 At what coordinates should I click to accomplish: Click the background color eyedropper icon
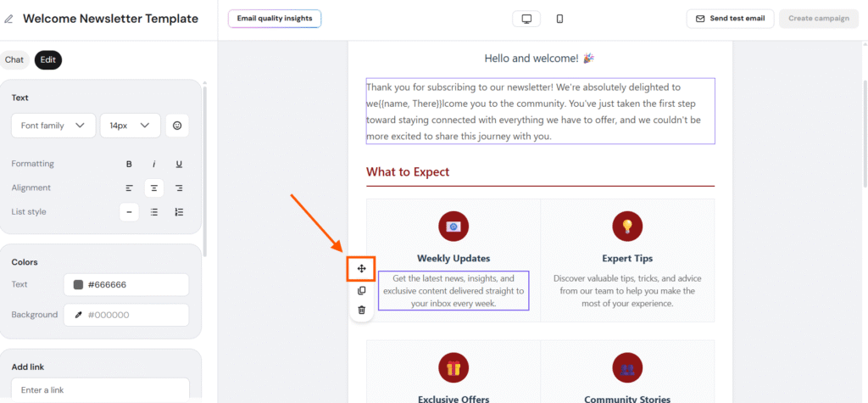[79, 315]
